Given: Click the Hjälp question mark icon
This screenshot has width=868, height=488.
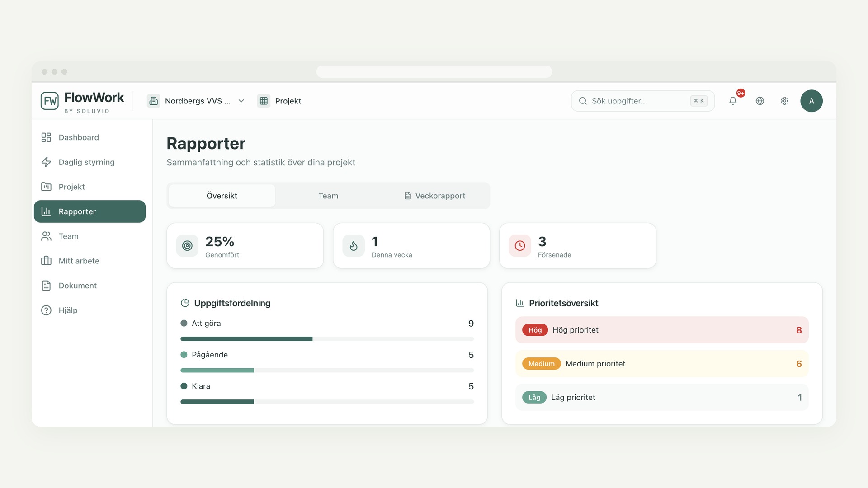Looking at the screenshot, I should point(46,310).
